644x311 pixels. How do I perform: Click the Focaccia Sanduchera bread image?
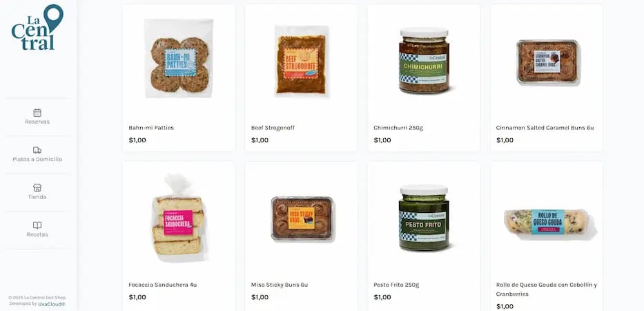pyautogui.click(x=179, y=217)
